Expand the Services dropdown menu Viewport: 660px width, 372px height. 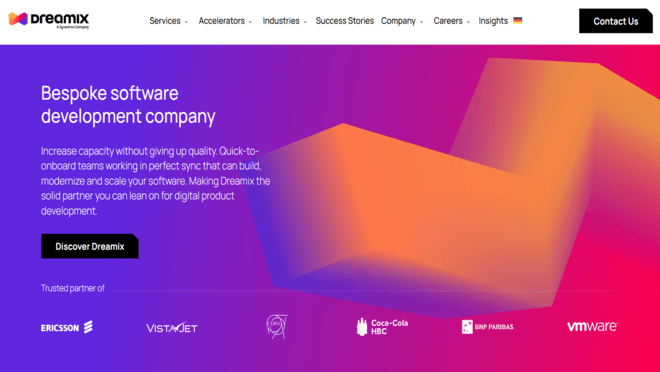tap(169, 21)
